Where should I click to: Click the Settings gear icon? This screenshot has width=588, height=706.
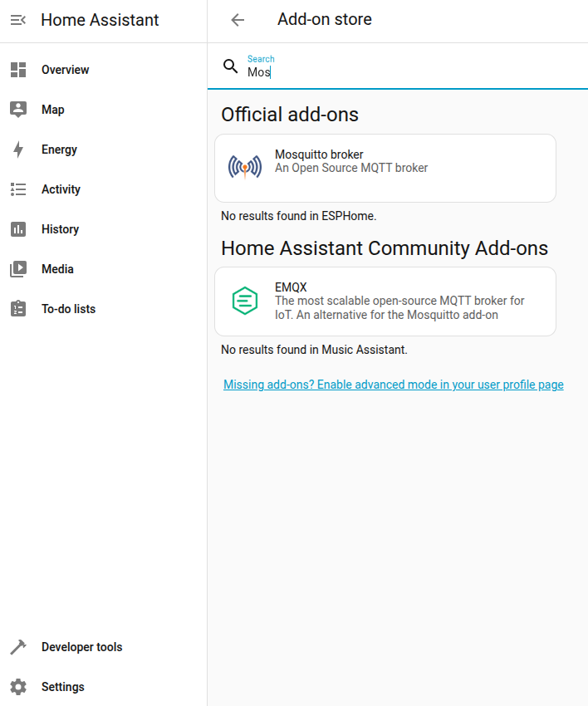coord(18,687)
